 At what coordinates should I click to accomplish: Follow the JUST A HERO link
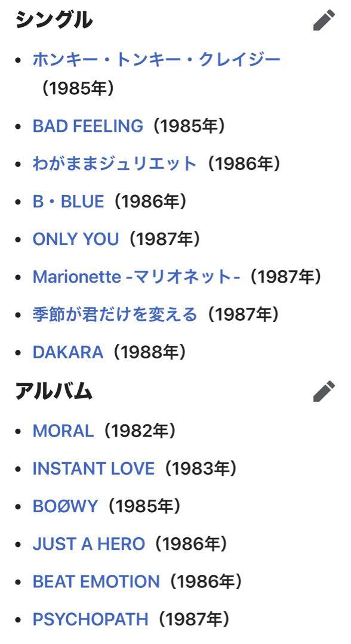tap(89, 544)
